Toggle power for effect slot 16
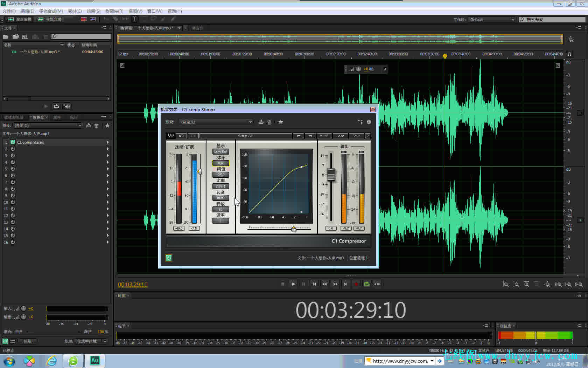 pos(13,242)
